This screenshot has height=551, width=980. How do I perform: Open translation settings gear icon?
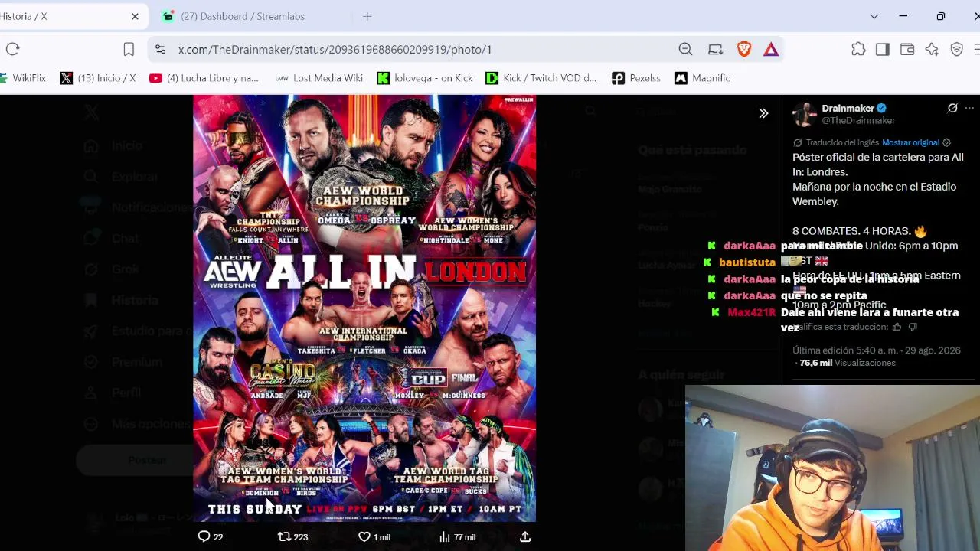[x=947, y=142]
